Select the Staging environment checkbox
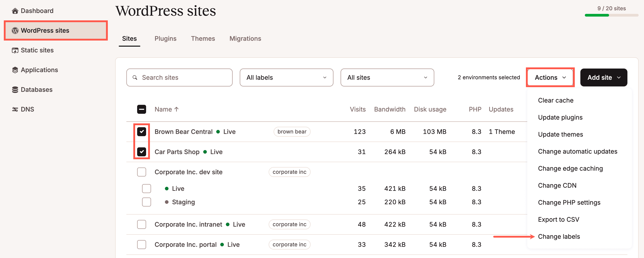Viewport: 644px width, 258px height. (x=147, y=202)
